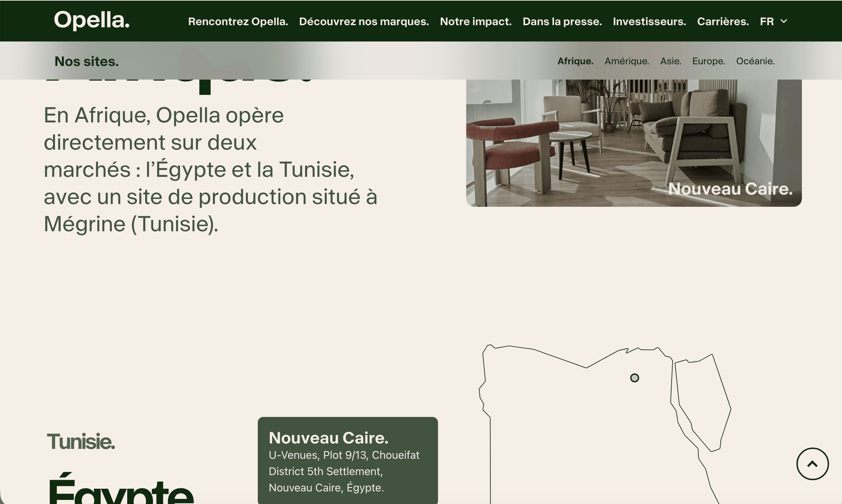842x504 pixels.
Task: Go to Notre impact page
Action: coord(475,21)
